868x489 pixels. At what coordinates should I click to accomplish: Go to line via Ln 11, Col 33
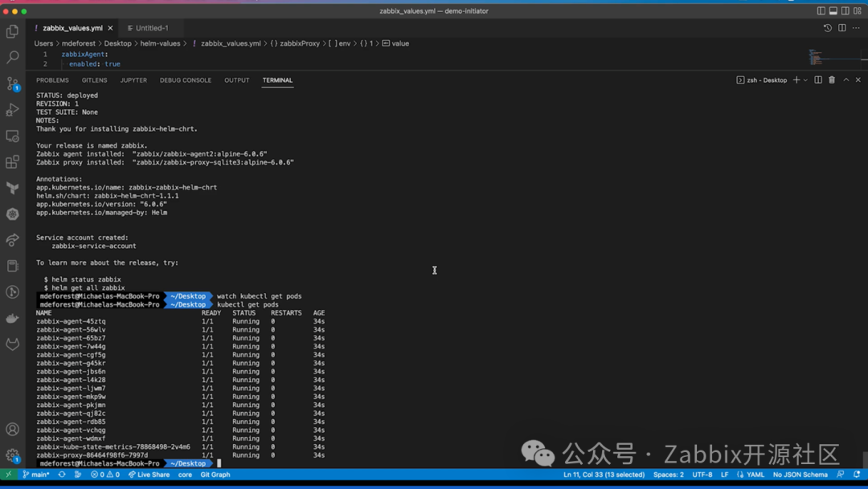coord(604,475)
